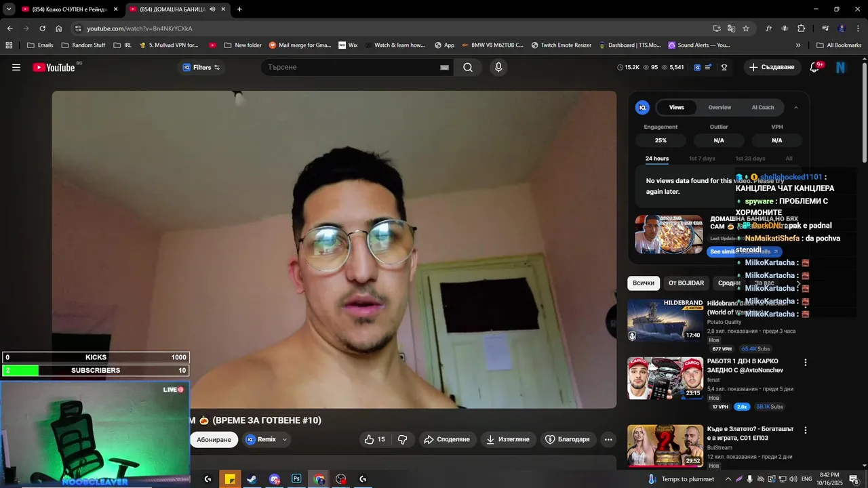Switch to the AI Coach tab
This screenshot has width=868, height=488.
click(x=763, y=107)
